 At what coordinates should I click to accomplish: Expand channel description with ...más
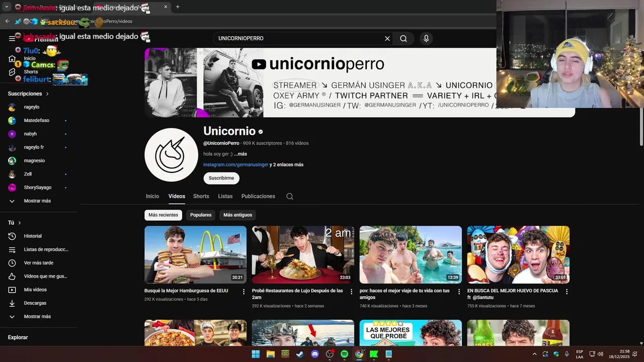pyautogui.click(x=240, y=154)
